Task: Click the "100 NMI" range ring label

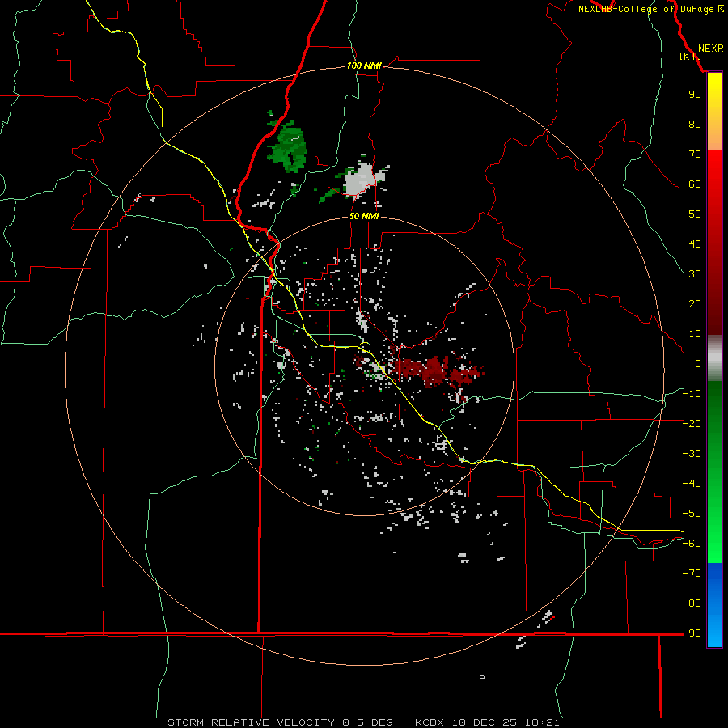Action: point(364,66)
